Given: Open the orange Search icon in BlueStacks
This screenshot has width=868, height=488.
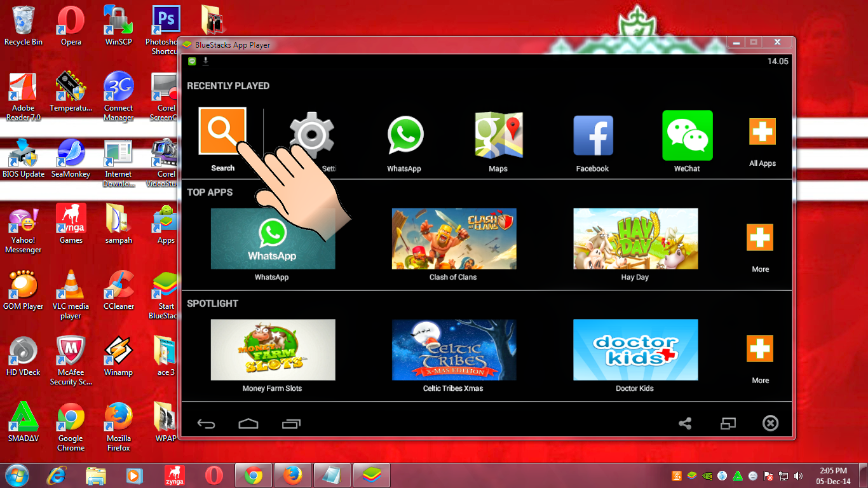Looking at the screenshot, I should click(x=222, y=130).
